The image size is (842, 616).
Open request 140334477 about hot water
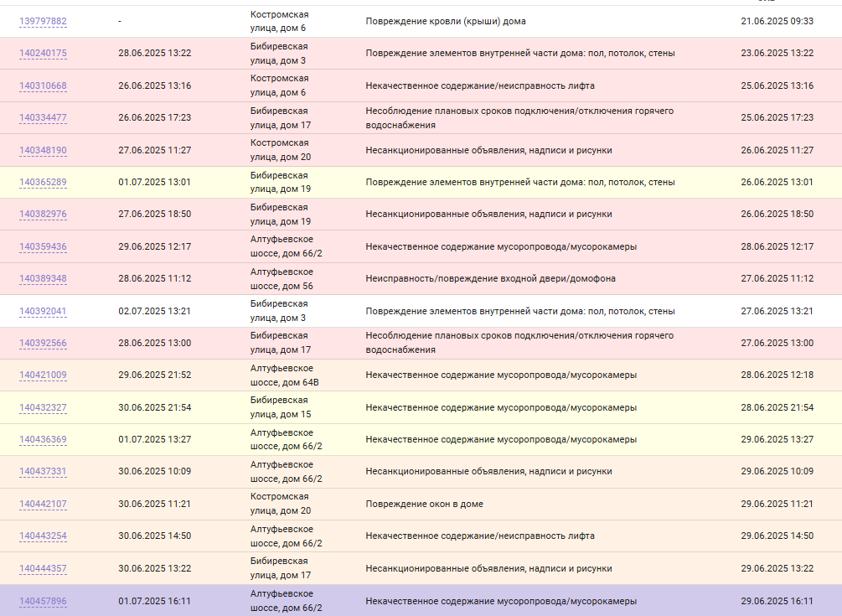coord(43,117)
